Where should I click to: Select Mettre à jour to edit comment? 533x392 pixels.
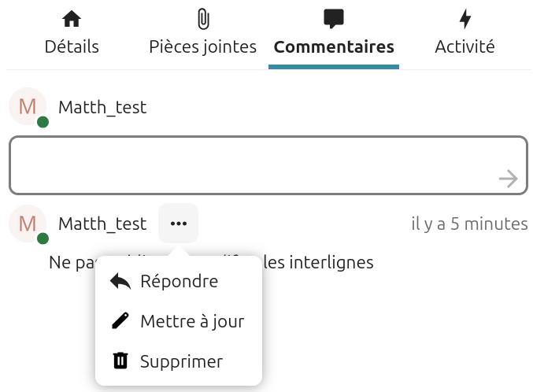pyautogui.click(x=192, y=321)
